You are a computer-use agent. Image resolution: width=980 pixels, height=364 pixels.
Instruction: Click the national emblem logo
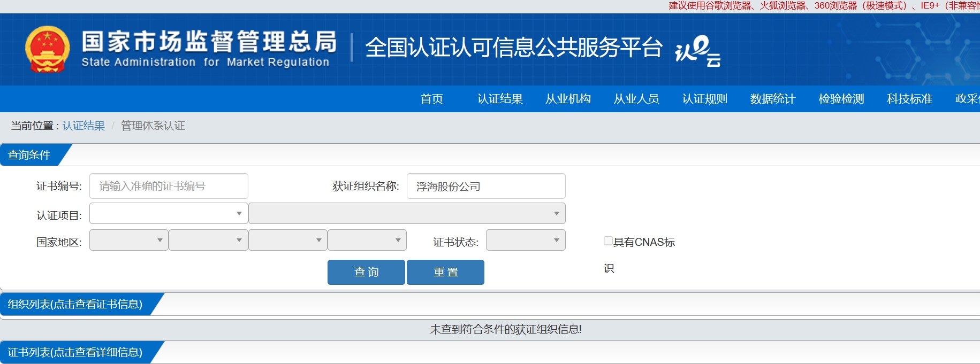click(x=48, y=49)
